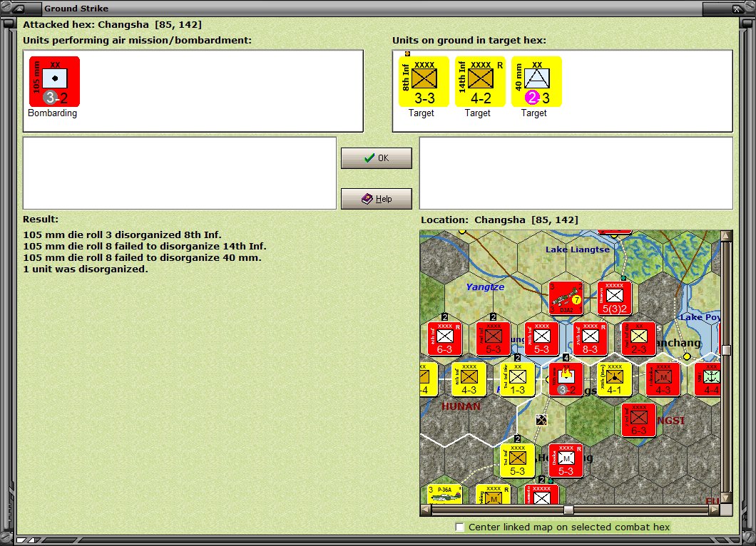Click text 'failed to disorganize 14th Inf'
The image size is (756, 546).
click(x=190, y=247)
